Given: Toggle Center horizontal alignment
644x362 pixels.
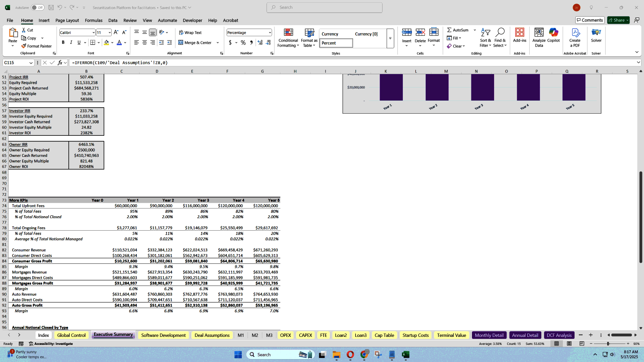Looking at the screenshot, I should (145, 43).
